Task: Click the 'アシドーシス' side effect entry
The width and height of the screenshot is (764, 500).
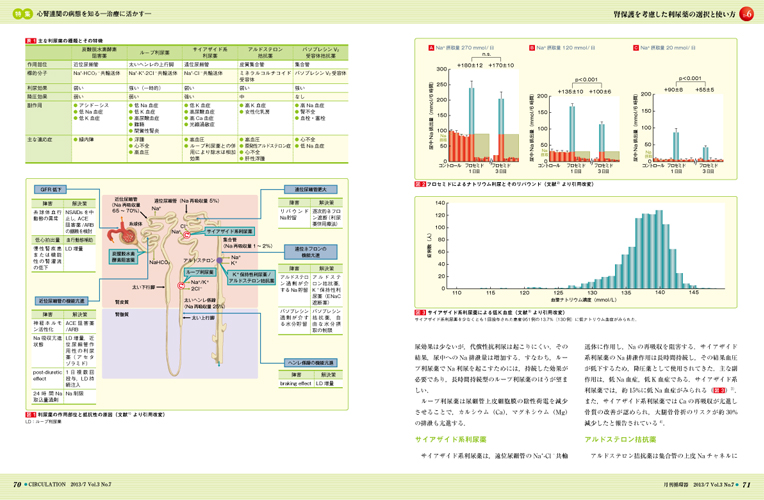Action: click(92, 105)
